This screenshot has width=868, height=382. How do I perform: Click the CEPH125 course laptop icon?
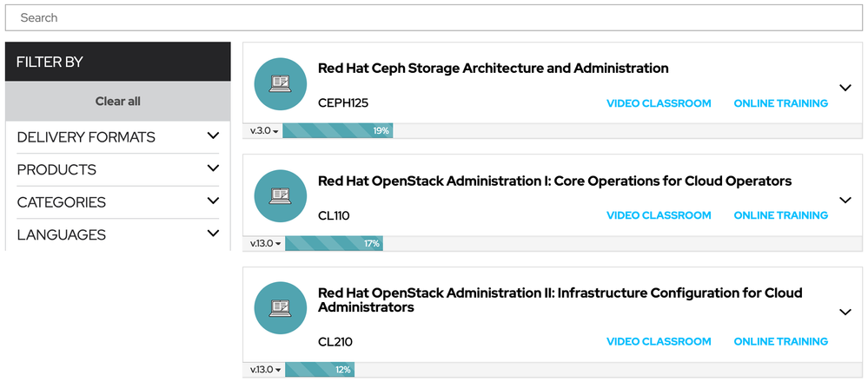pyautogui.click(x=280, y=84)
